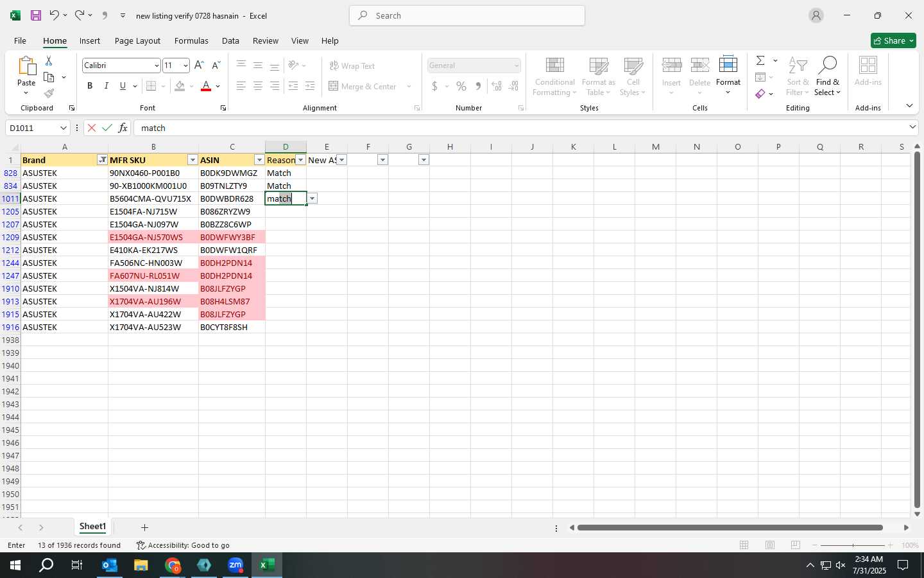Decrease font size with smaller A icon
This screenshot has width=924, height=578.
click(x=216, y=65)
